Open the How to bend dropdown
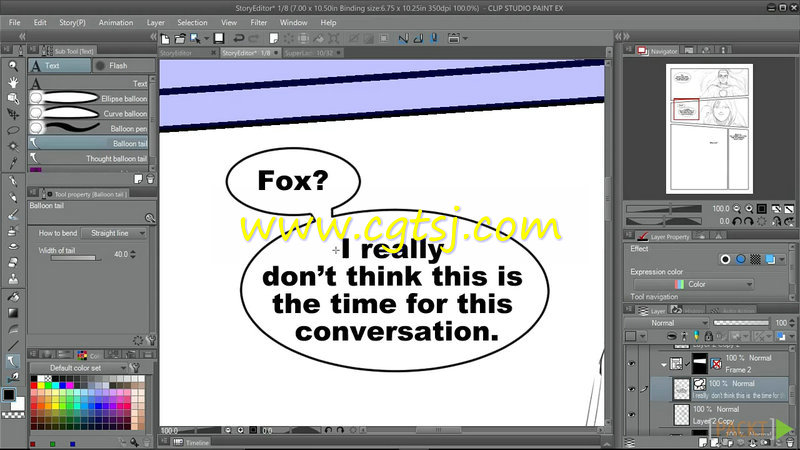This screenshot has height=450, width=800. click(x=114, y=233)
